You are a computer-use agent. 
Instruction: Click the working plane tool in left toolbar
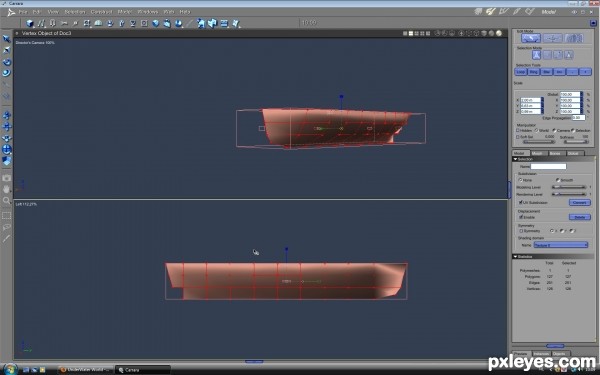pos(7,161)
